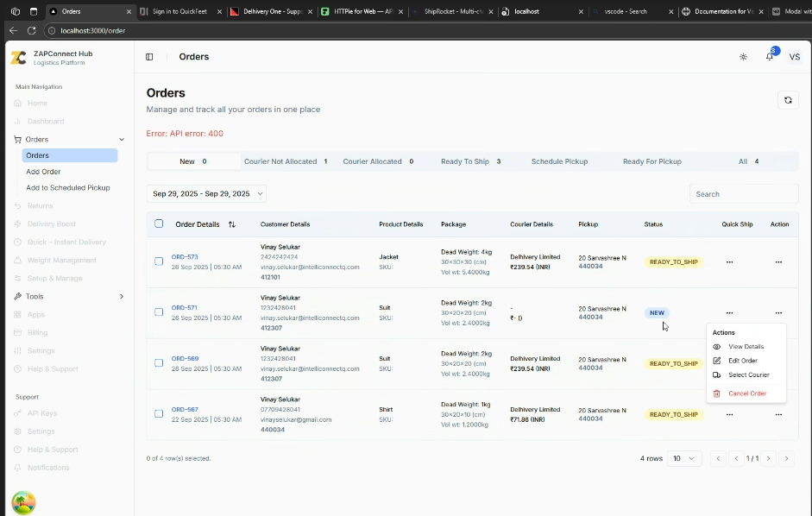Open the rows-per-page dropdown
The width and height of the screenshot is (812, 516).
(685, 458)
